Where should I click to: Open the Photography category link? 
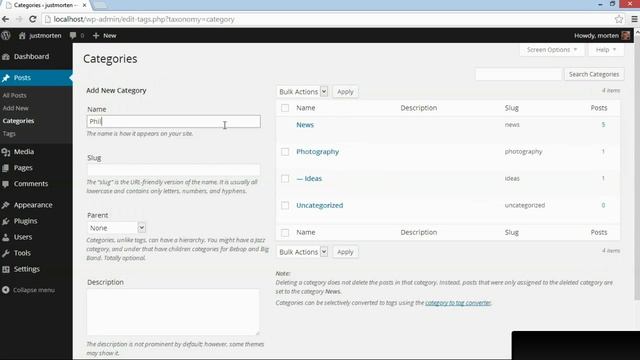(318, 152)
